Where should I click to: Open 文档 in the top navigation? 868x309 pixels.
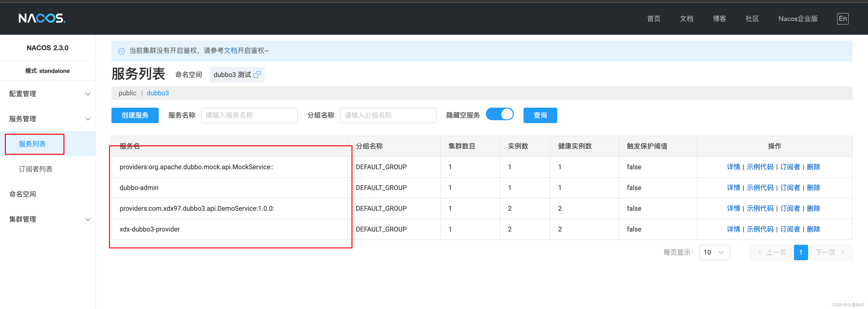[x=686, y=19]
